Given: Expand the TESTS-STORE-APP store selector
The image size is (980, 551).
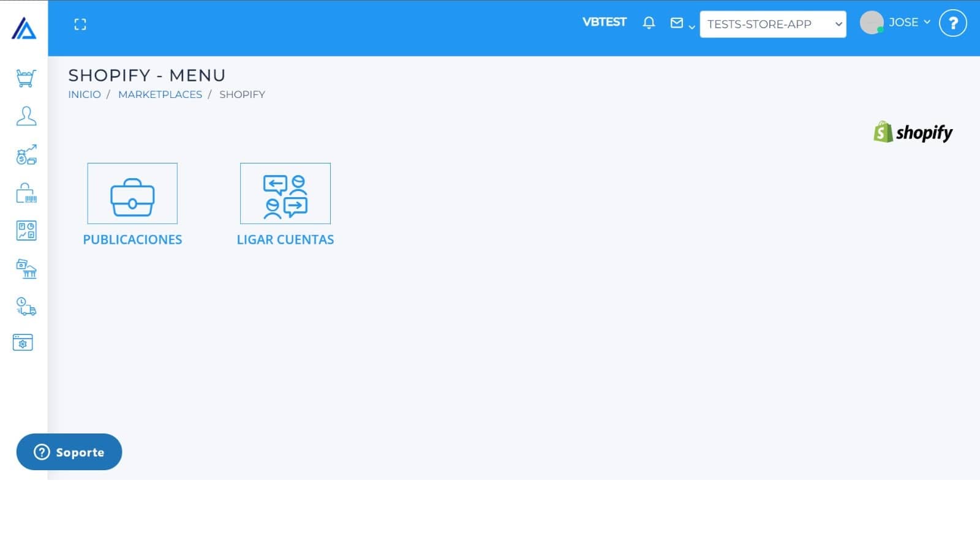Looking at the screenshot, I should click(x=773, y=24).
